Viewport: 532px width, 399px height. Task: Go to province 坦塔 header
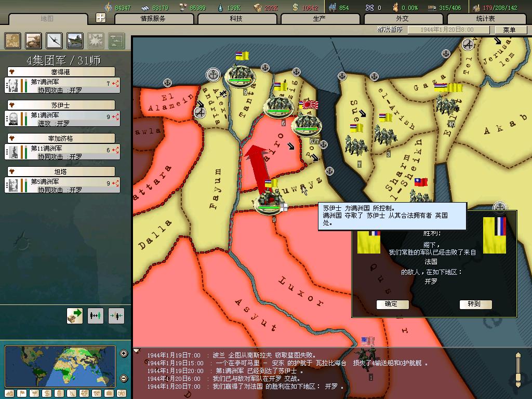click(61, 171)
